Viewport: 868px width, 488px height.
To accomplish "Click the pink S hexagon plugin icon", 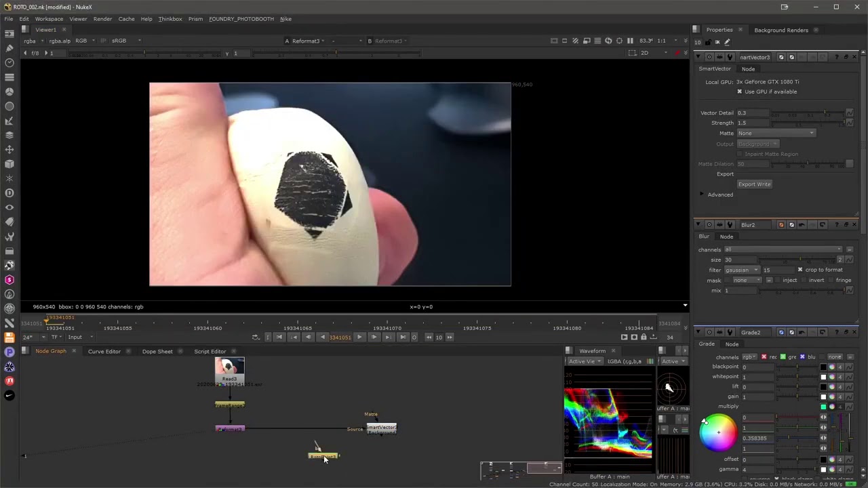I will (x=9, y=280).
